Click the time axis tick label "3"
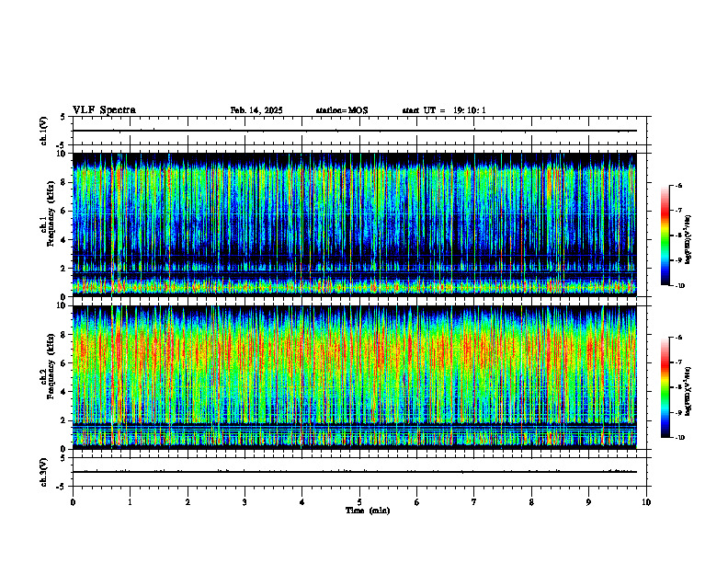Image resolution: width=728 pixels, height=563 pixels. click(x=245, y=502)
